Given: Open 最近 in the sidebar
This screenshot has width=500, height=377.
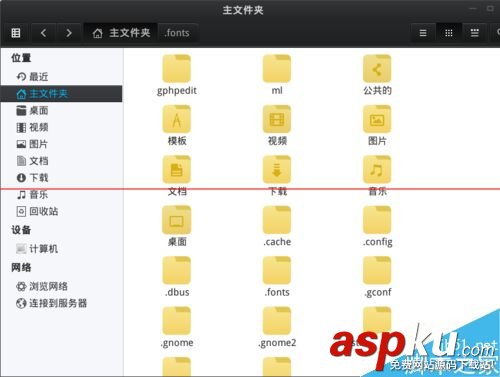Looking at the screenshot, I should pos(62,77).
